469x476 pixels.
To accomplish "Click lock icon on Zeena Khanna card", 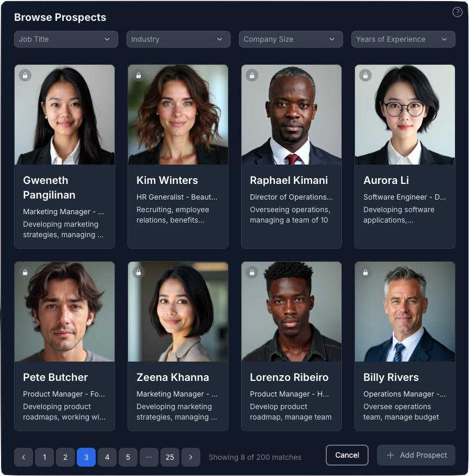I will tap(139, 272).
